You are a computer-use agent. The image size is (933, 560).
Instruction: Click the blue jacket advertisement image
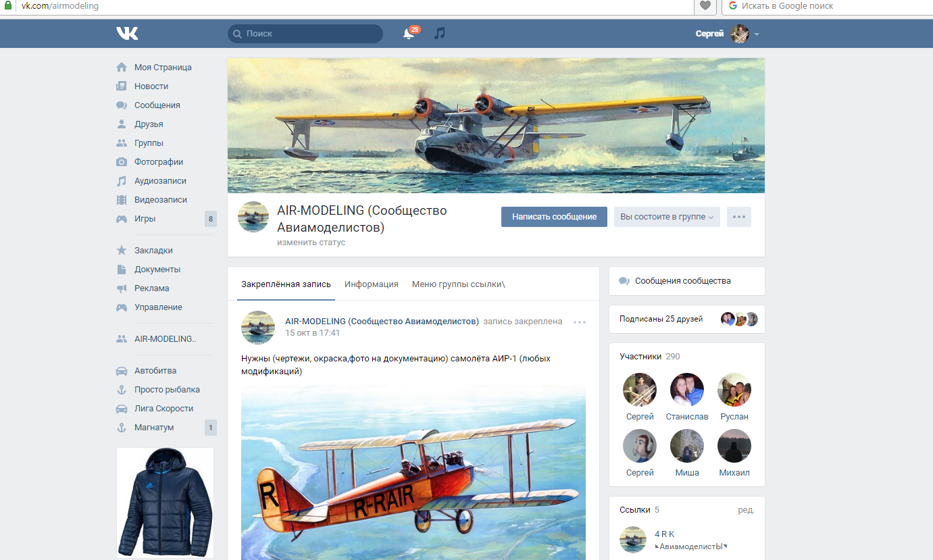pyautogui.click(x=165, y=503)
